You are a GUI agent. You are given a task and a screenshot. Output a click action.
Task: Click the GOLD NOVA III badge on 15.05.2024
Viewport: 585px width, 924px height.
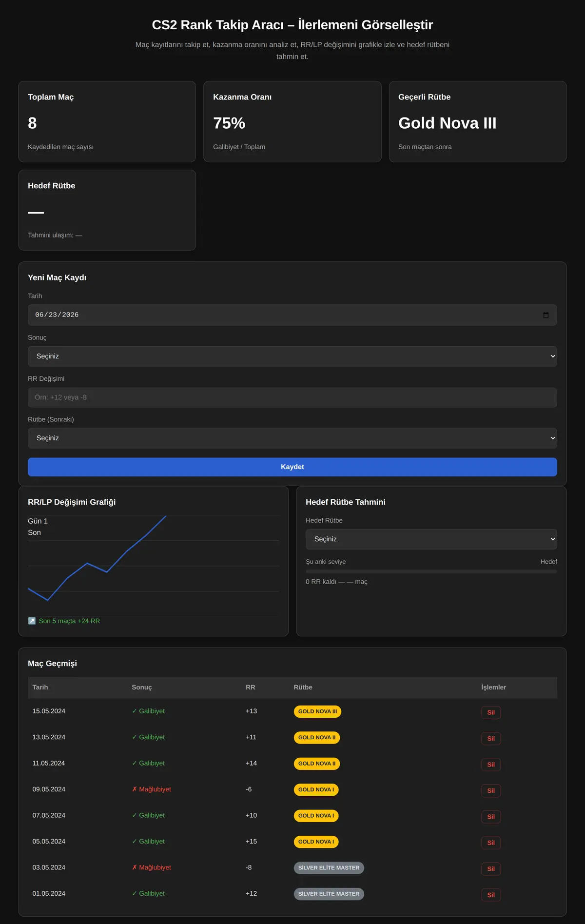317,711
